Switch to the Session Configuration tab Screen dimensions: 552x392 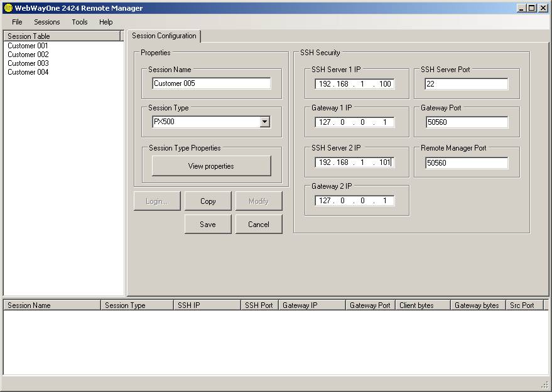[x=164, y=36]
